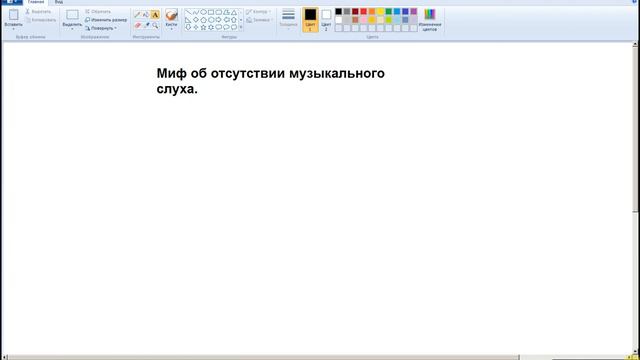Choose the Four-point star shape
Screen dimensions: 640x360
click(x=196, y=27)
